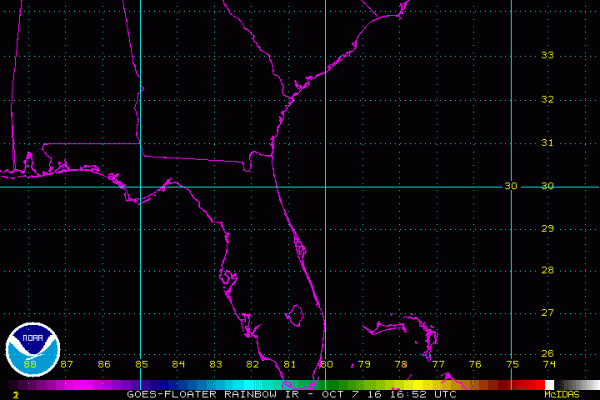Screen dimensions: 600x400
Task: Click the NOAA logo emblem
Action: click(x=33, y=349)
